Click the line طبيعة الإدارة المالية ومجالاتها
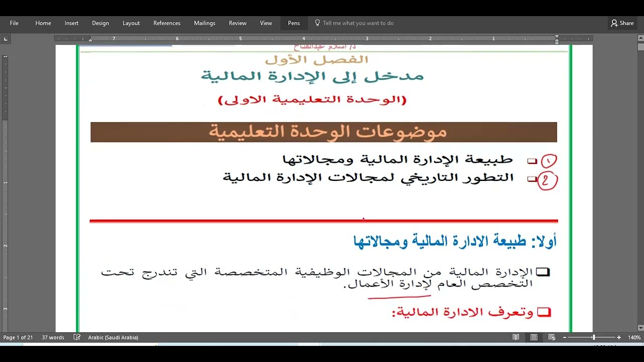 coord(397,160)
